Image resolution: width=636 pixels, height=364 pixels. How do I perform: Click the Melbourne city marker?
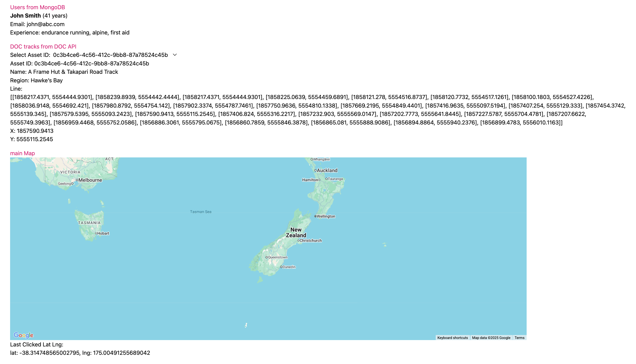(77, 180)
